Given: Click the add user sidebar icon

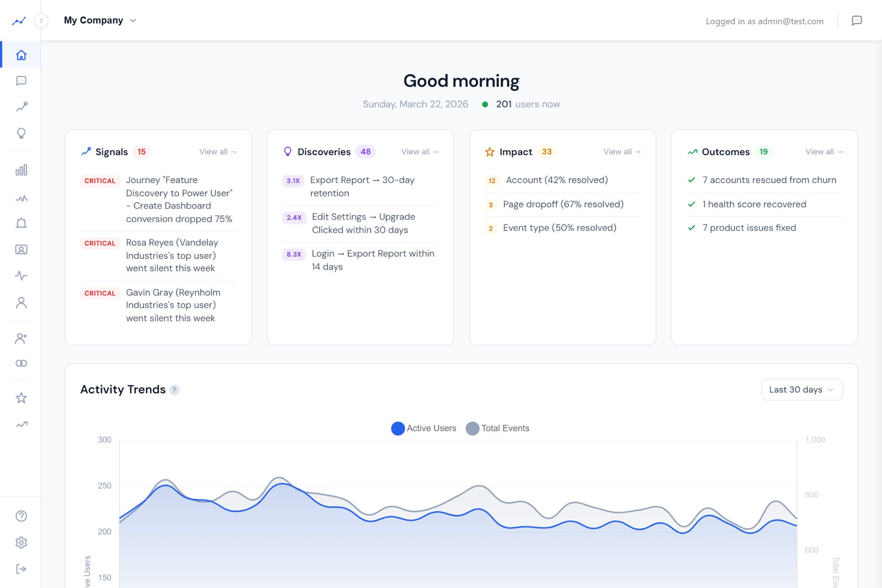Looking at the screenshot, I should coord(21,338).
